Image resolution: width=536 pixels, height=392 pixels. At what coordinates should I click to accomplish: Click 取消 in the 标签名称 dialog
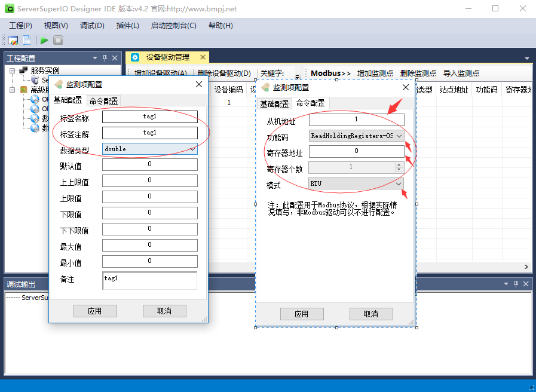(164, 311)
